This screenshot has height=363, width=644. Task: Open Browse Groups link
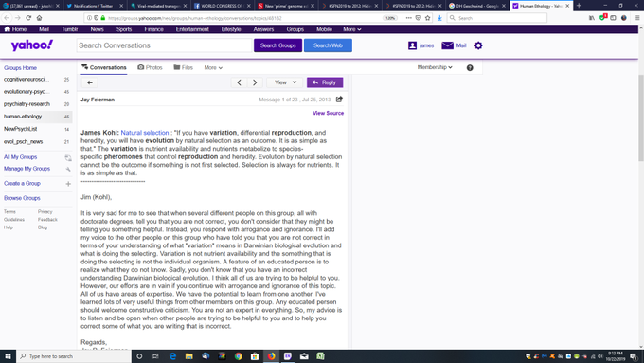click(22, 198)
